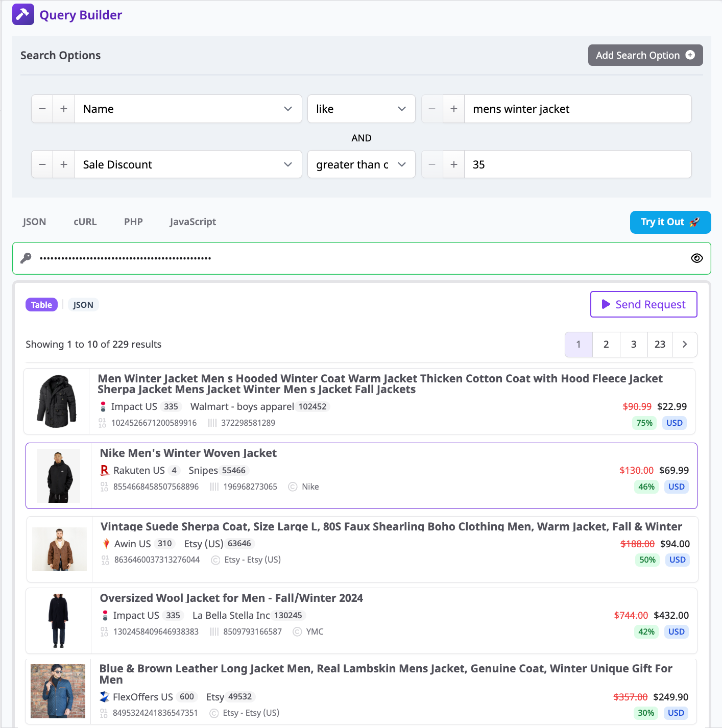Click the Rakuten US logo icon
Screen dimensions: 722x728
point(105,470)
